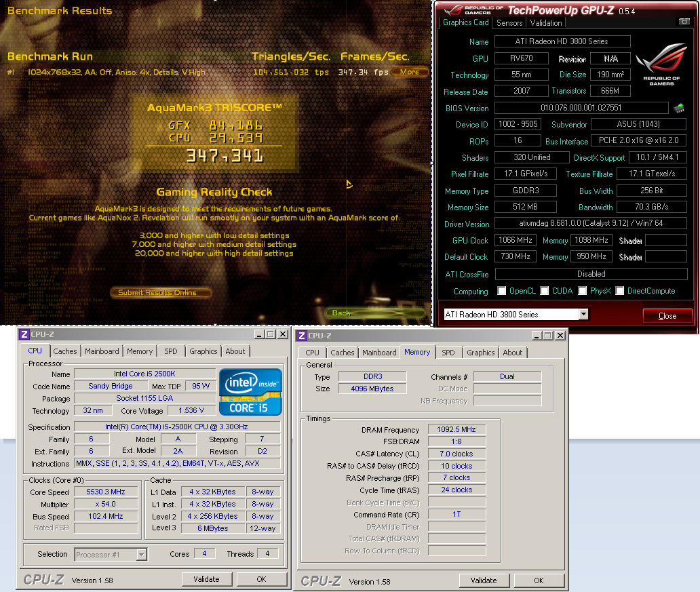The width and height of the screenshot is (700, 592).
Task: Click the Republic of Gamers logo in GPU-Z
Action: pos(661,64)
